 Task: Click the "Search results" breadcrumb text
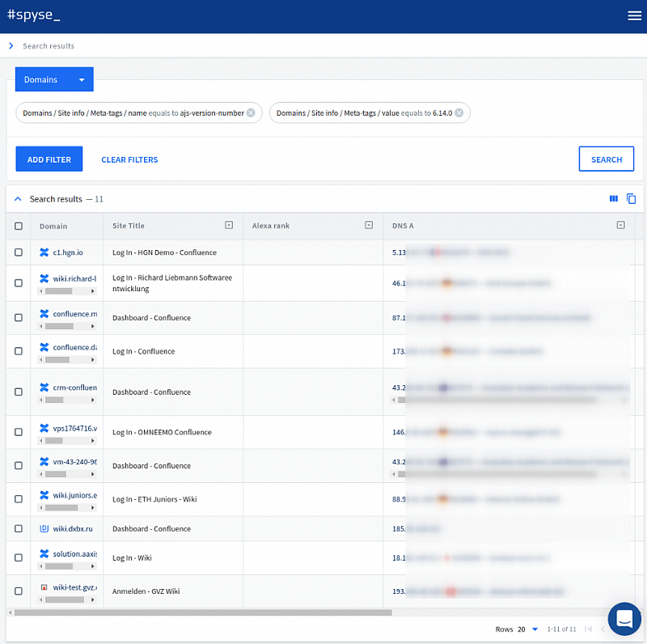tap(49, 46)
